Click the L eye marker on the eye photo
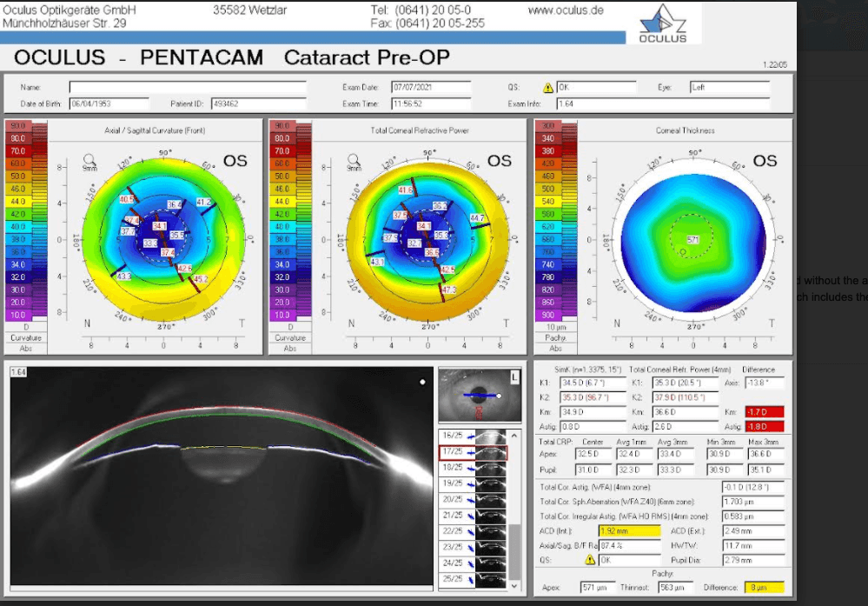The width and height of the screenshot is (868, 606). pos(515,377)
